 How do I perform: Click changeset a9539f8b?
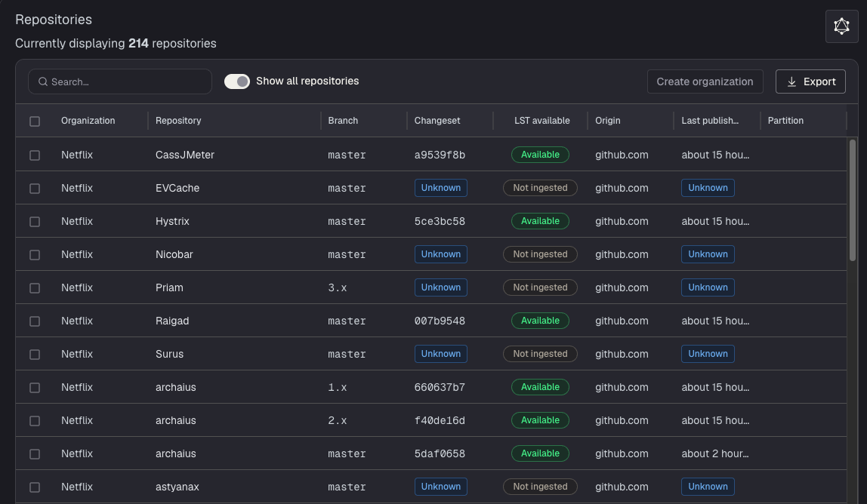tap(440, 155)
